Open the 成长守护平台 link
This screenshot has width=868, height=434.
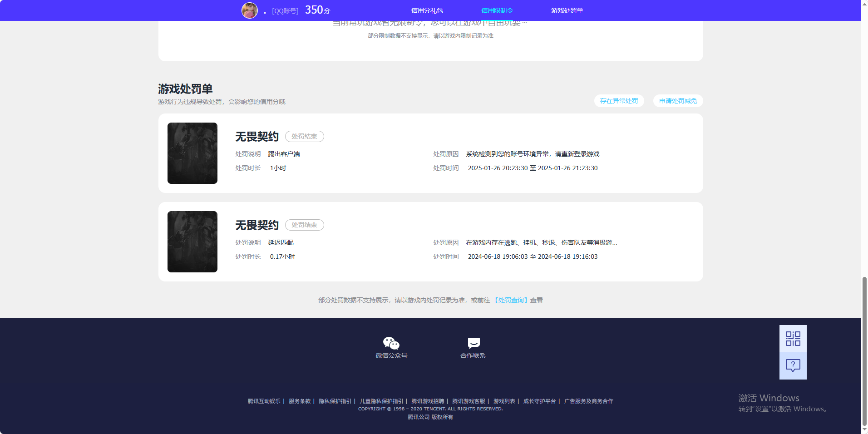(x=540, y=401)
